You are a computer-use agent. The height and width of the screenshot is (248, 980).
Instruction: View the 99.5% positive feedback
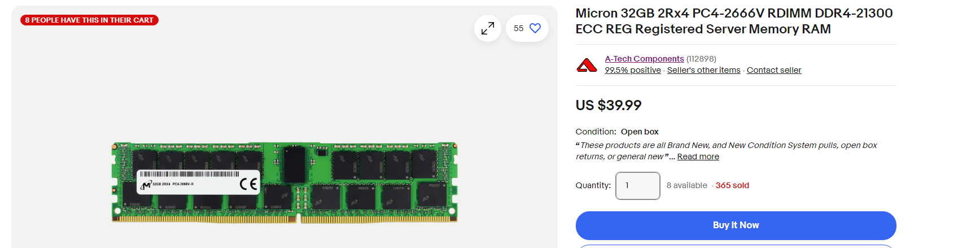click(632, 70)
